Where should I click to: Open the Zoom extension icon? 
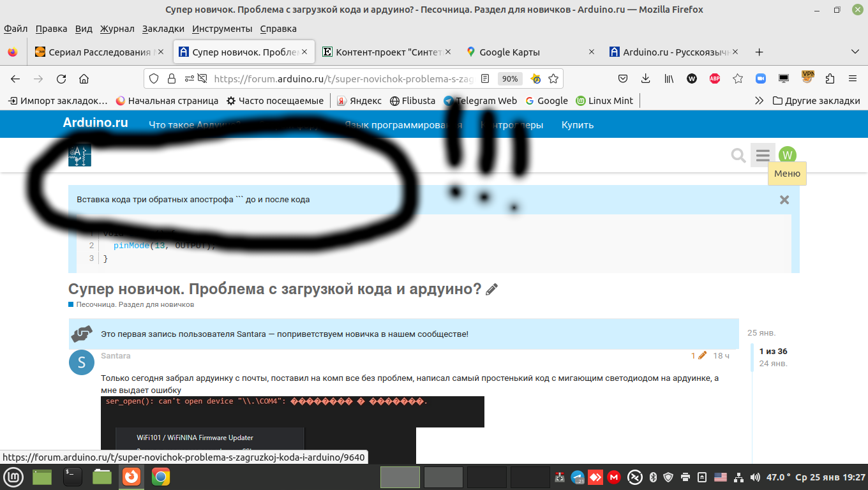(x=761, y=79)
